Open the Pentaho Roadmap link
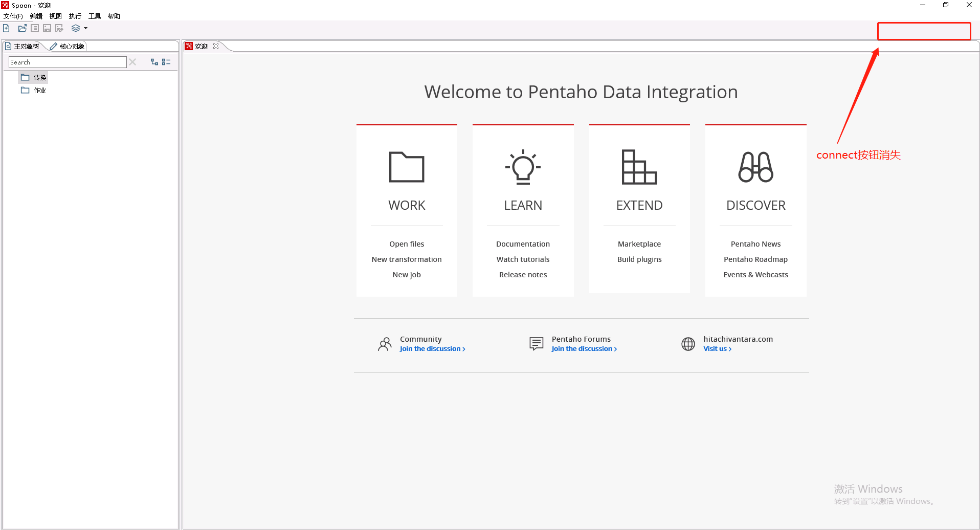Viewport: 980px width, 530px height. (755, 259)
